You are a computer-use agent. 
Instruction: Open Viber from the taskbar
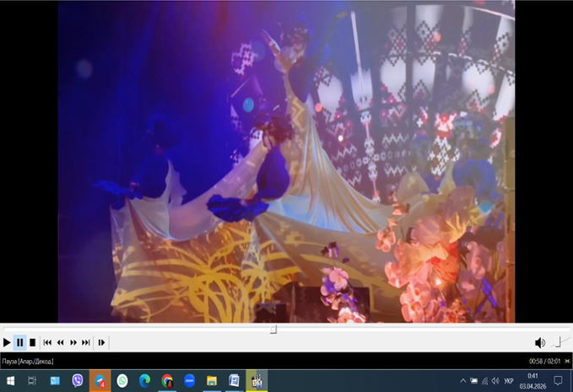[x=78, y=381]
